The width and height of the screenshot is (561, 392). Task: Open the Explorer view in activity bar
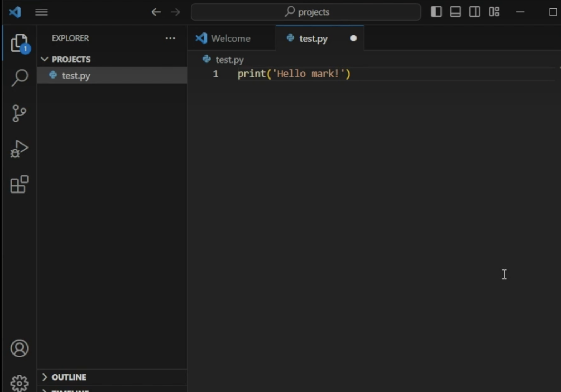(20, 44)
